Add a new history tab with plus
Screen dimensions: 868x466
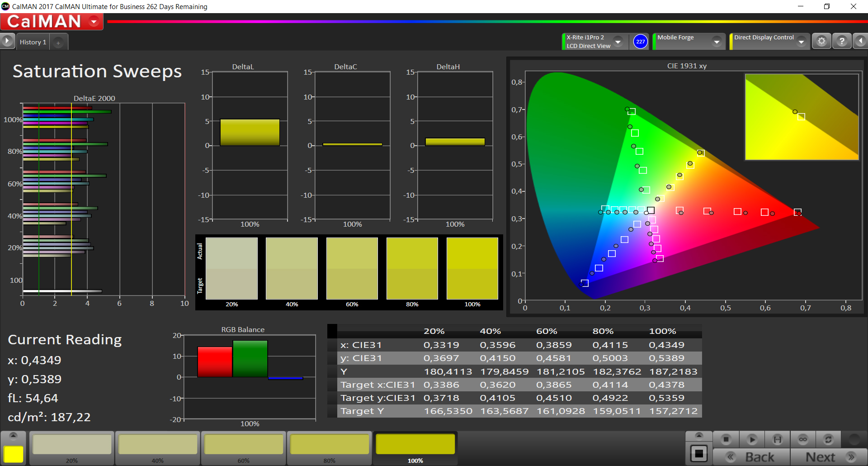click(58, 43)
